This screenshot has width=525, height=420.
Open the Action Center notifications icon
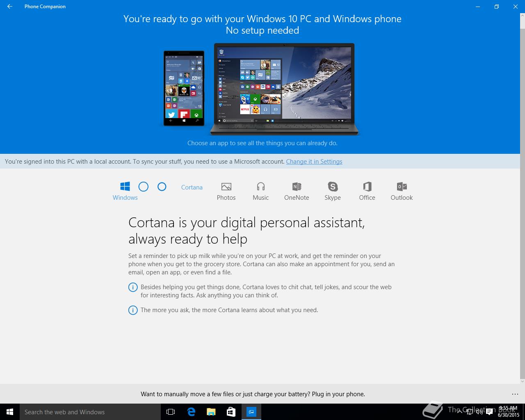(489, 412)
